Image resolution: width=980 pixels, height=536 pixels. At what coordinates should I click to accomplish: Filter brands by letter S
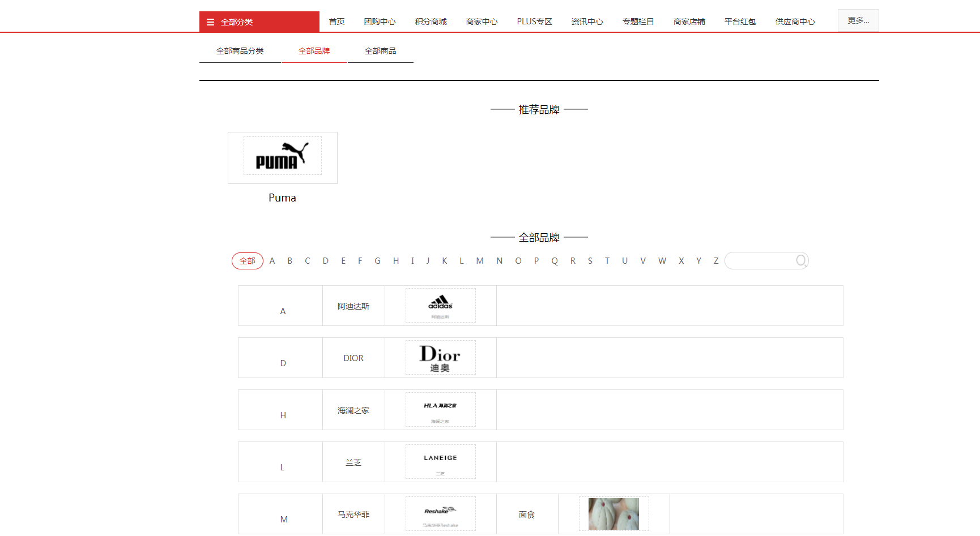590,261
